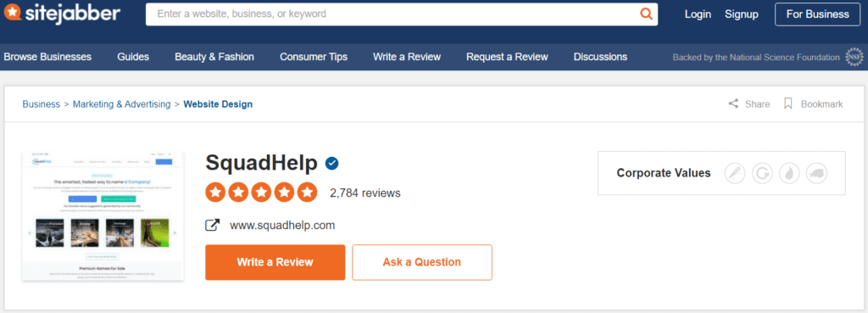Click the animal-shaped Corporate Values icon
Screen dimensions: 868x313
coord(816,173)
